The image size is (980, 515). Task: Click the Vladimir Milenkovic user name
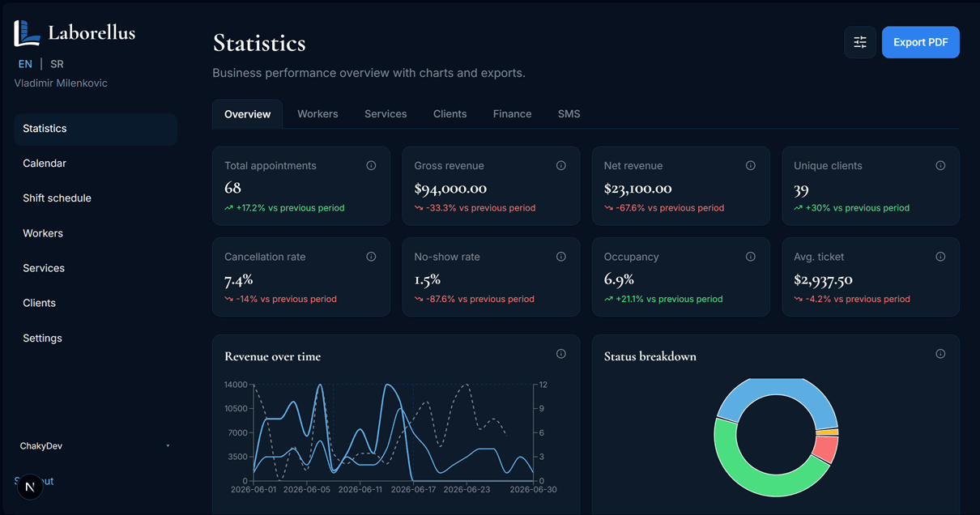pyautogui.click(x=61, y=83)
